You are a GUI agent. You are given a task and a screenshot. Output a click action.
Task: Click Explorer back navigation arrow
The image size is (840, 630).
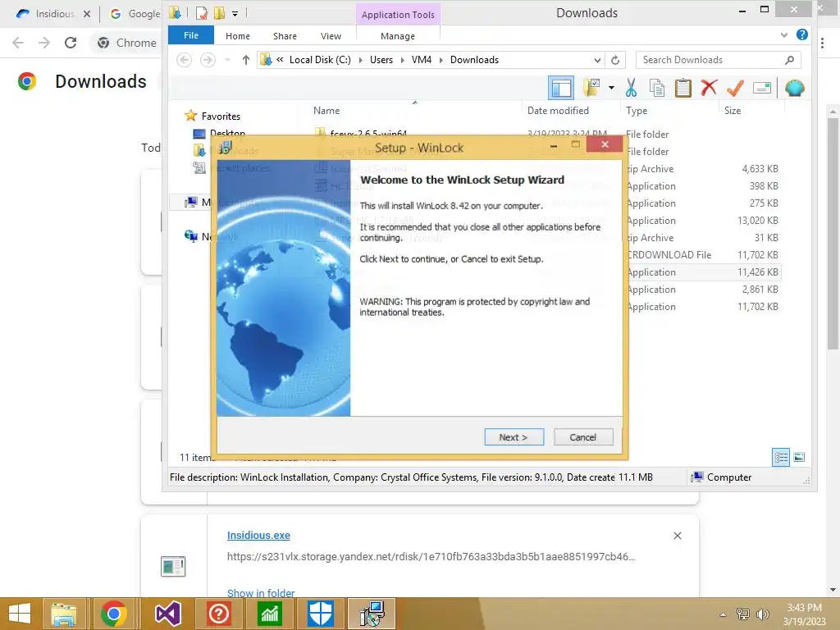point(184,60)
